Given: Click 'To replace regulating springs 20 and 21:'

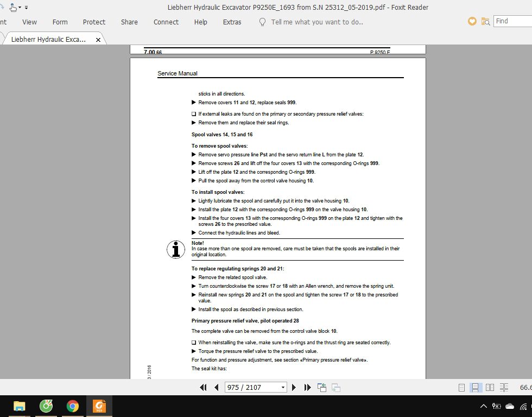Looking at the screenshot, I should click(x=238, y=269).
